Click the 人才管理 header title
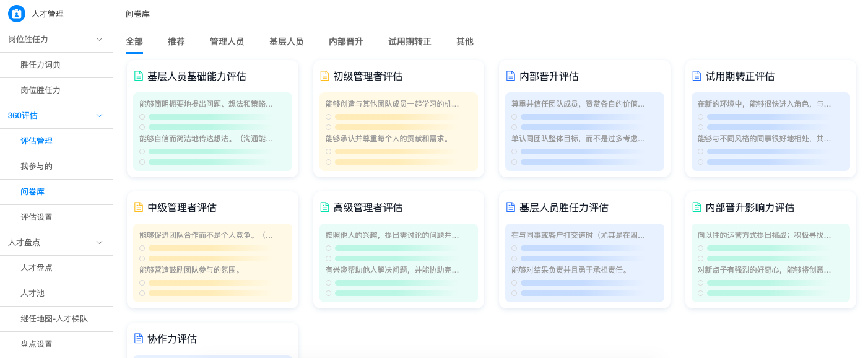 pyautogui.click(x=48, y=14)
